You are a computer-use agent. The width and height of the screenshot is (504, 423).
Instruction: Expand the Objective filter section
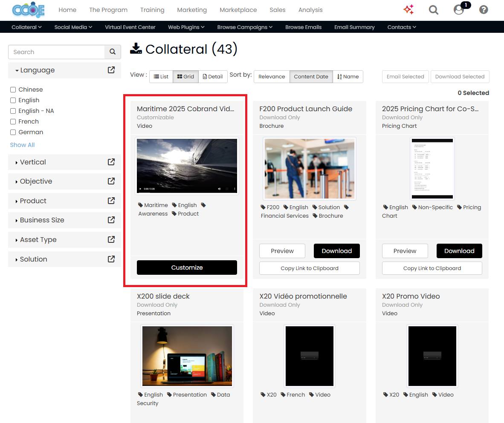tap(33, 181)
